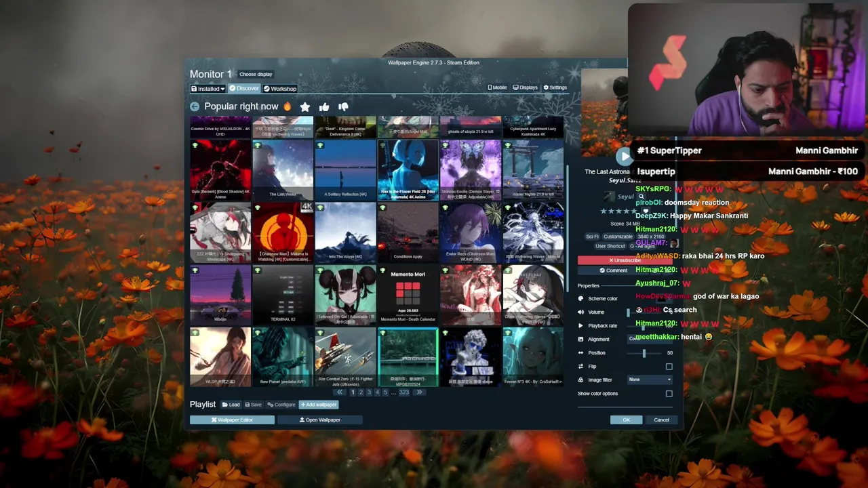
Task: Select the Ace Combat Zero F-15 wallpaper
Action: [x=345, y=357]
